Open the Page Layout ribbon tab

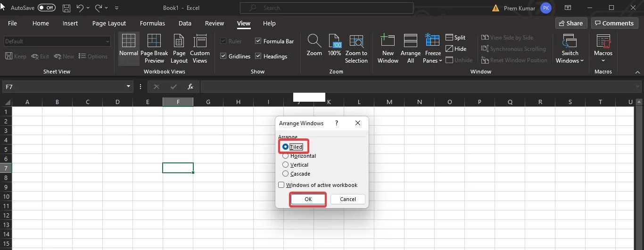coord(109,23)
